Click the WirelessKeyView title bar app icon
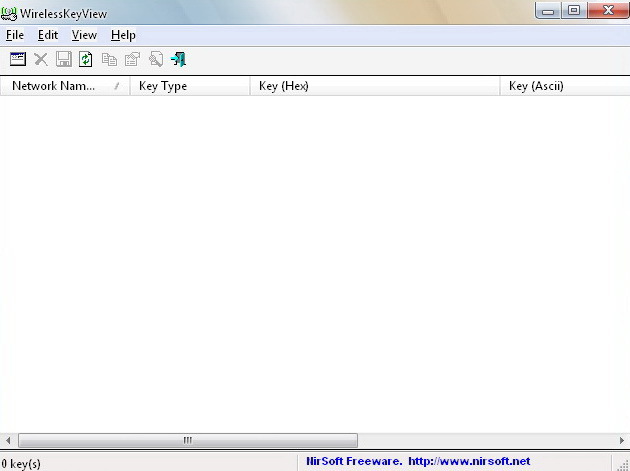This screenshot has height=471, width=630. pyautogui.click(x=9, y=14)
